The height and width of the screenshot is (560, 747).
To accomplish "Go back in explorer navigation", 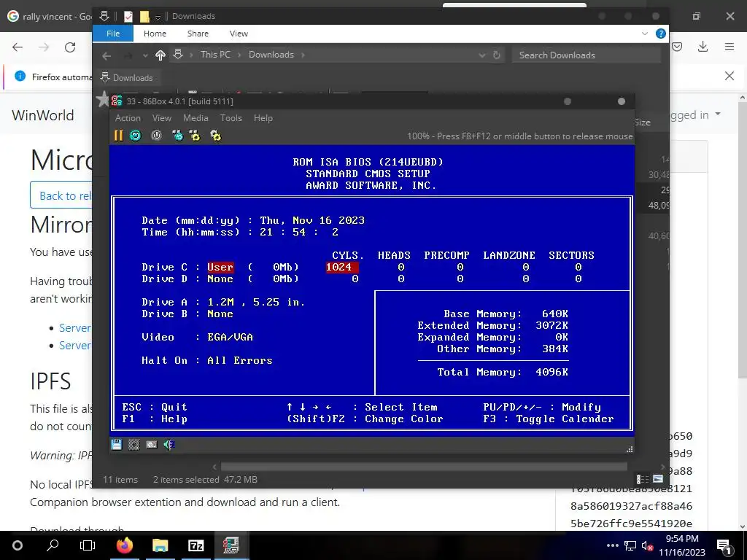I will (107, 55).
